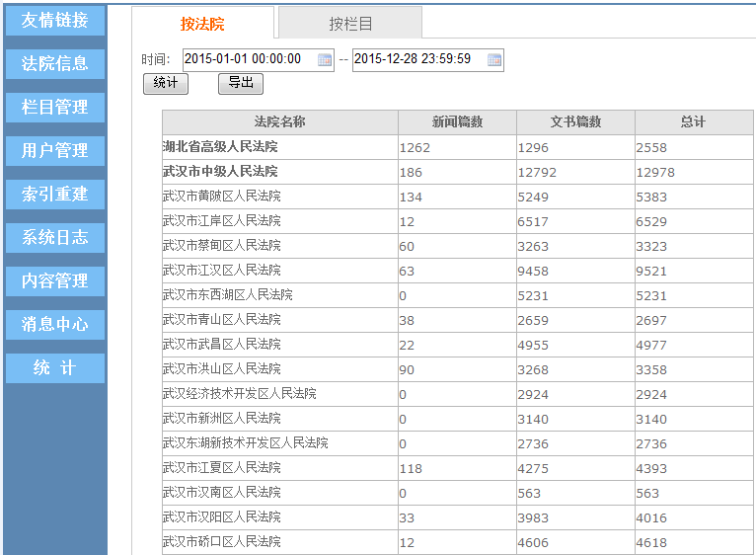Image resolution: width=756 pixels, height=555 pixels.
Task: Click the 统计 button below the date range
Action: coord(165,83)
